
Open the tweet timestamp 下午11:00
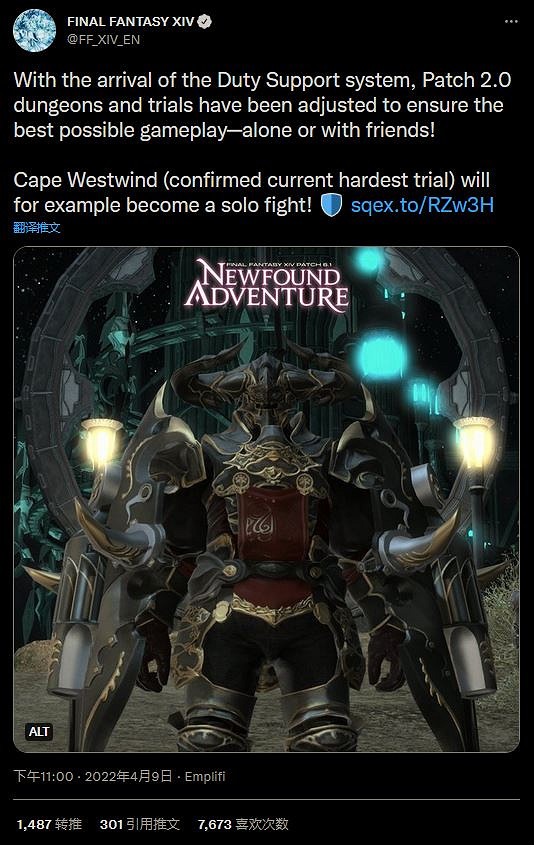point(43,776)
